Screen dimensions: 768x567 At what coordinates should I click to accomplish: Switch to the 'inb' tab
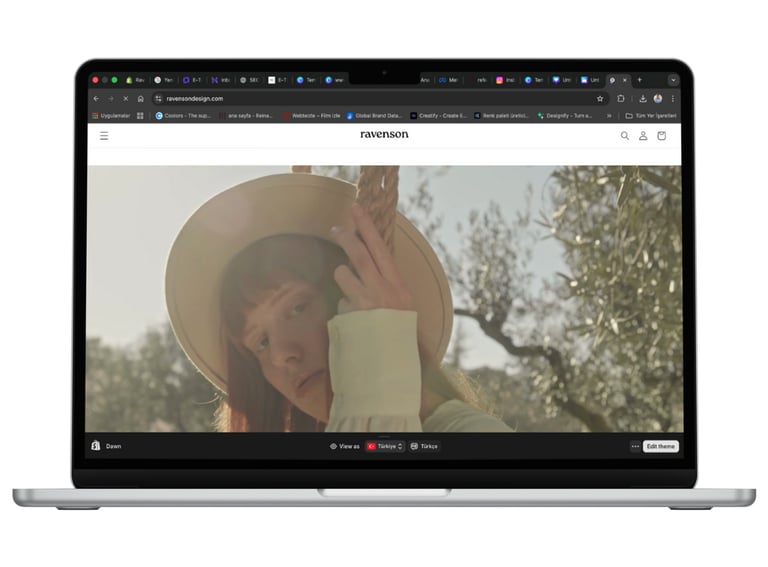click(220, 80)
